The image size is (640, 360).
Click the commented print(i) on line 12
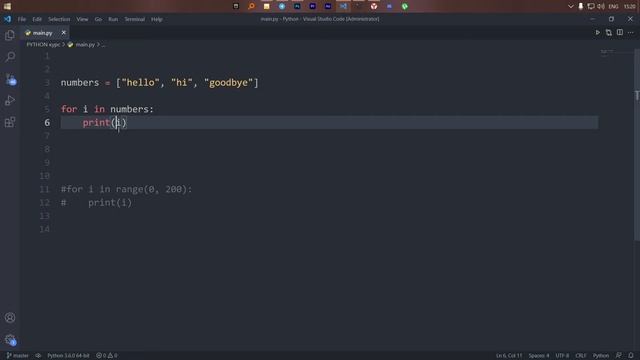pyautogui.click(x=110, y=202)
